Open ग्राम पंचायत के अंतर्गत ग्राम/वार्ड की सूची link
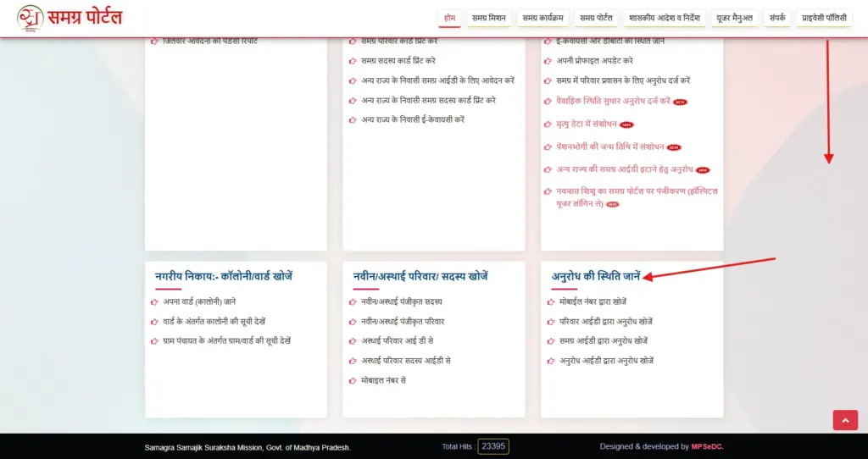Image resolution: width=868 pixels, height=459 pixels. [x=226, y=340]
